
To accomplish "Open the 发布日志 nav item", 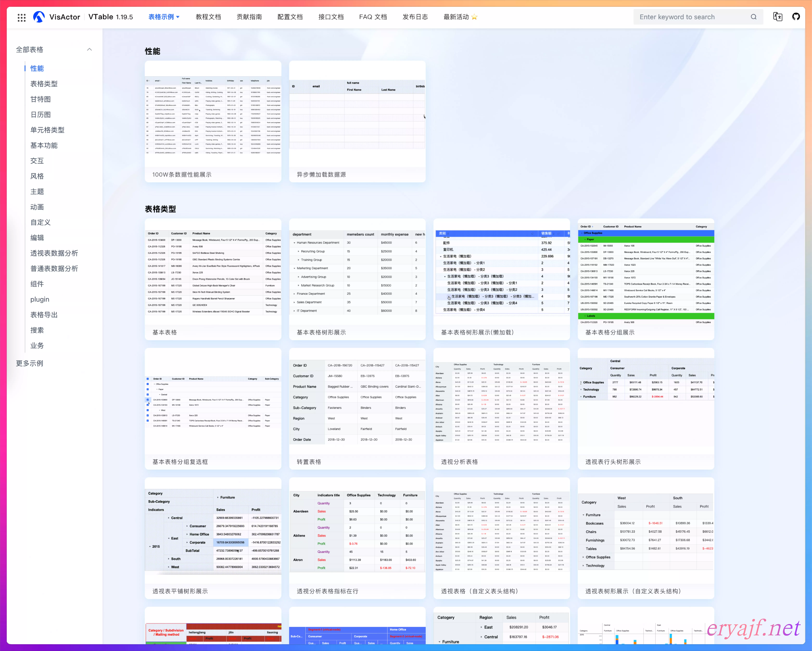I will point(415,17).
